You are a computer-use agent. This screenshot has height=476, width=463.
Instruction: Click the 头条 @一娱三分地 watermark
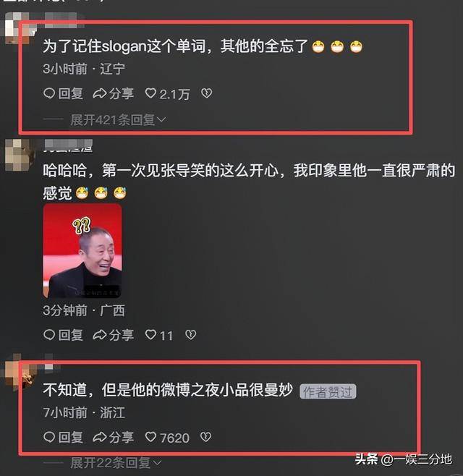coord(404,459)
